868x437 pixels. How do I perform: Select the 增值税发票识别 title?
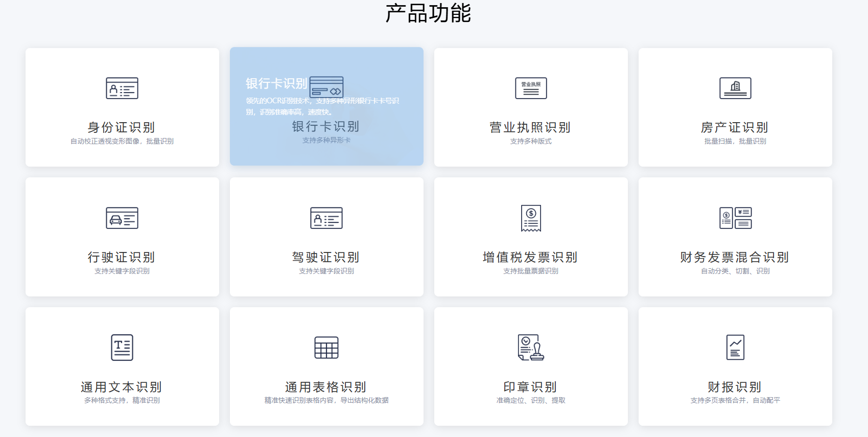tap(530, 257)
